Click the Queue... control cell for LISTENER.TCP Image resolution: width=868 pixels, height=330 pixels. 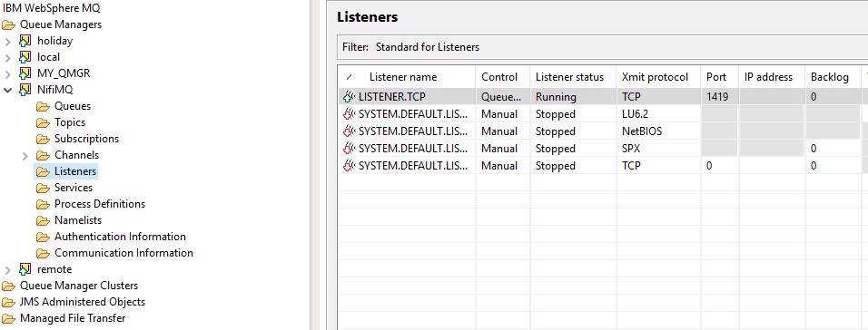[x=503, y=97]
